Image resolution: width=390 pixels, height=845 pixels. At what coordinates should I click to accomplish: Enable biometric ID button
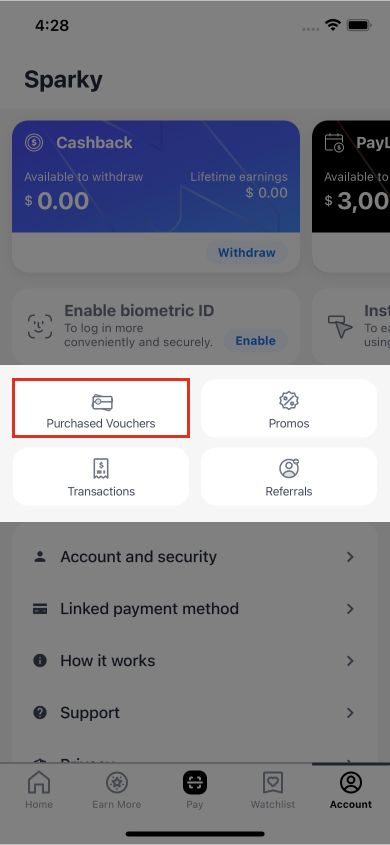pyautogui.click(x=255, y=341)
